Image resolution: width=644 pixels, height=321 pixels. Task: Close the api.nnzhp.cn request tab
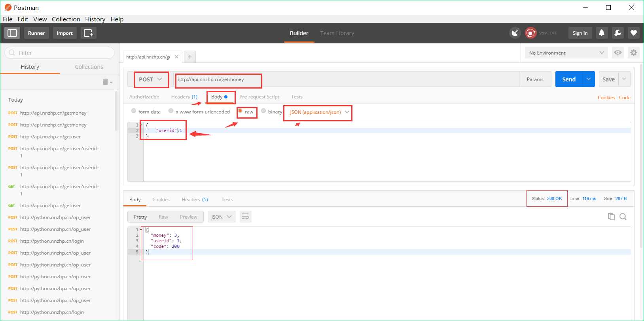point(176,57)
